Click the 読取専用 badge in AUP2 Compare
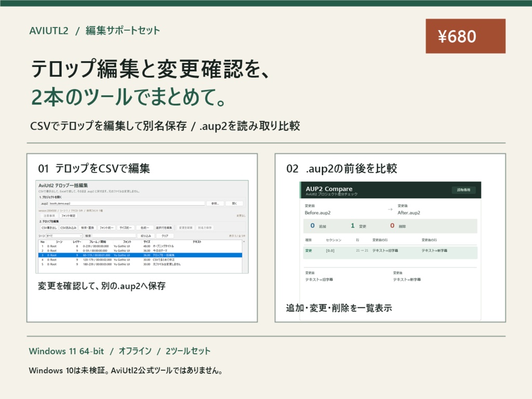Viewport: 532px width, 399px height. tap(463, 190)
